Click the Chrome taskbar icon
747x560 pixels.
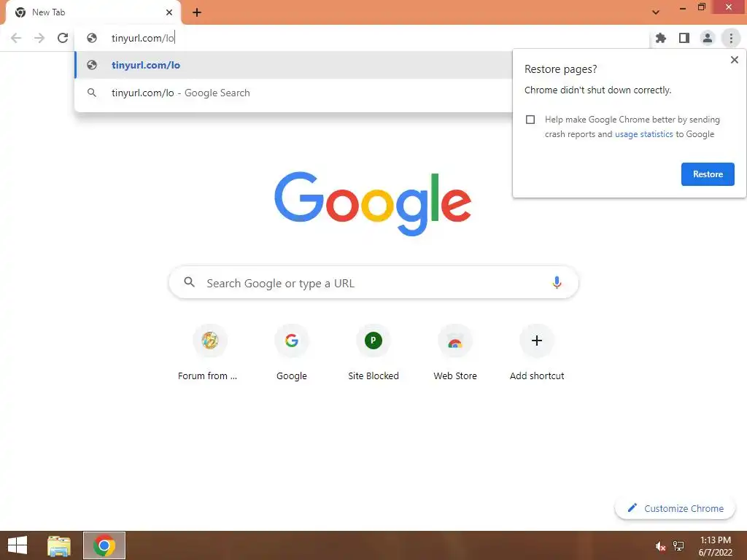pyautogui.click(x=104, y=545)
